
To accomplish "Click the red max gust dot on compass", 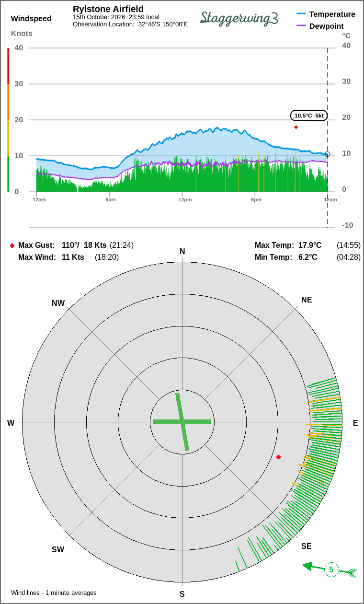I will (278, 457).
